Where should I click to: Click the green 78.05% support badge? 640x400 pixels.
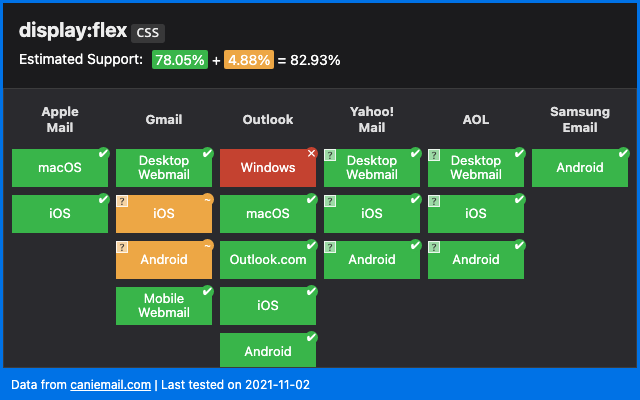tap(179, 60)
